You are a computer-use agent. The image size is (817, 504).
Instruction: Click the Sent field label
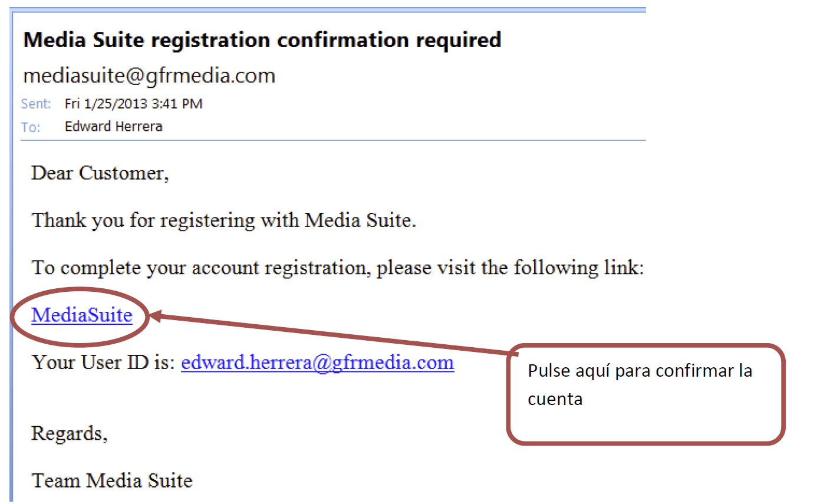click(36, 104)
